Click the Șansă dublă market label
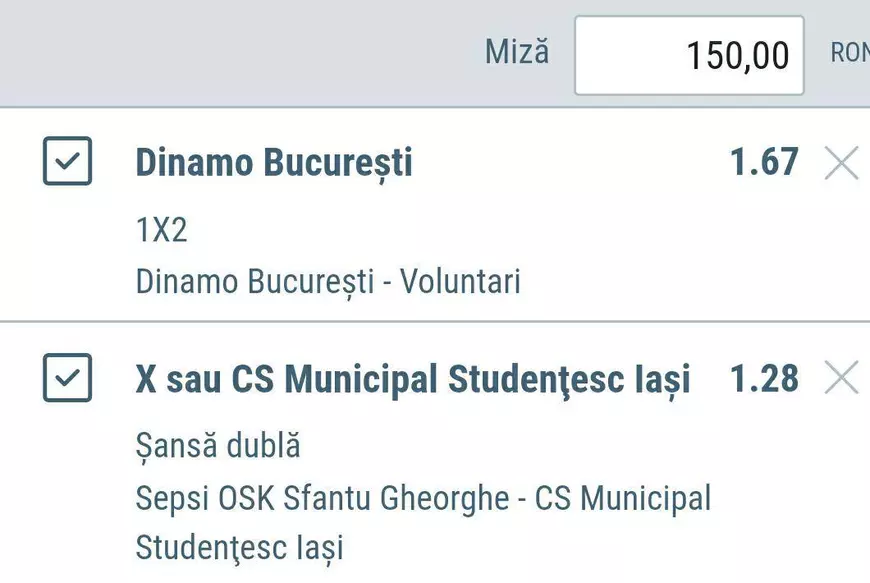870x583 pixels. [x=218, y=446]
